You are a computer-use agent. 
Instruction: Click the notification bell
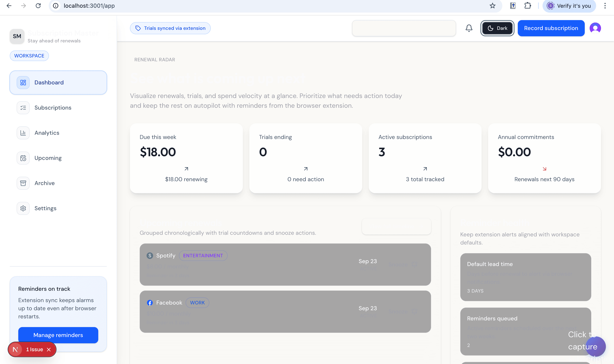point(469,28)
